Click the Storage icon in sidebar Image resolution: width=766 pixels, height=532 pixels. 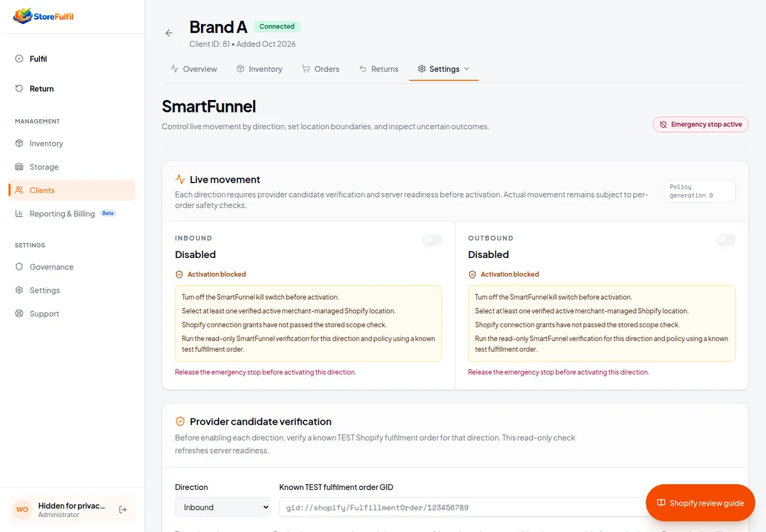tap(19, 167)
